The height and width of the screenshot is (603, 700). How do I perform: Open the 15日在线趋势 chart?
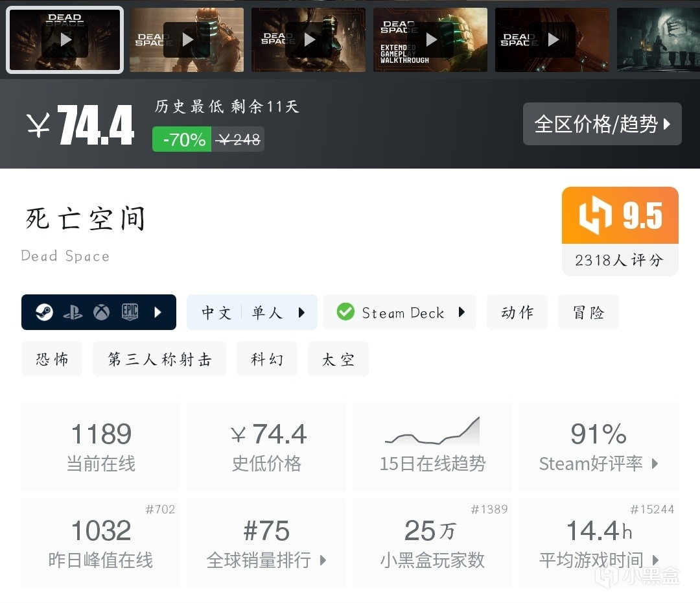click(432, 447)
